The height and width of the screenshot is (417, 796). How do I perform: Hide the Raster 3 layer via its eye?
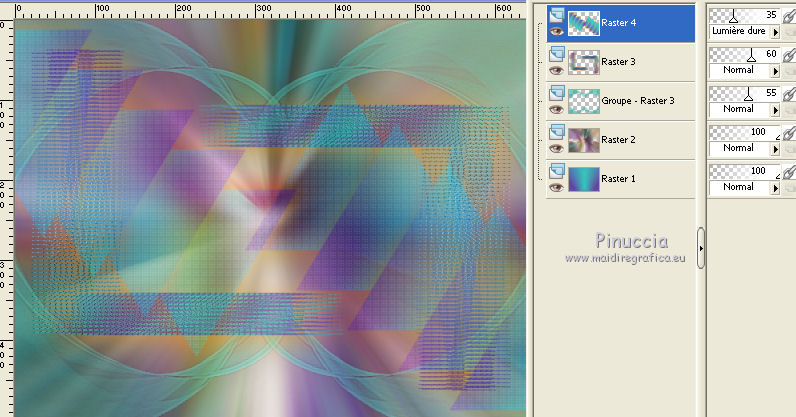pyautogui.click(x=556, y=71)
